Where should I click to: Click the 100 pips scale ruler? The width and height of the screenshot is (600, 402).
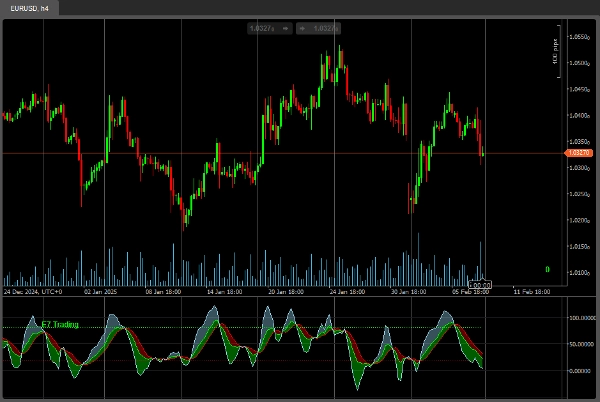pyautogui.click(x=557, y=51)
